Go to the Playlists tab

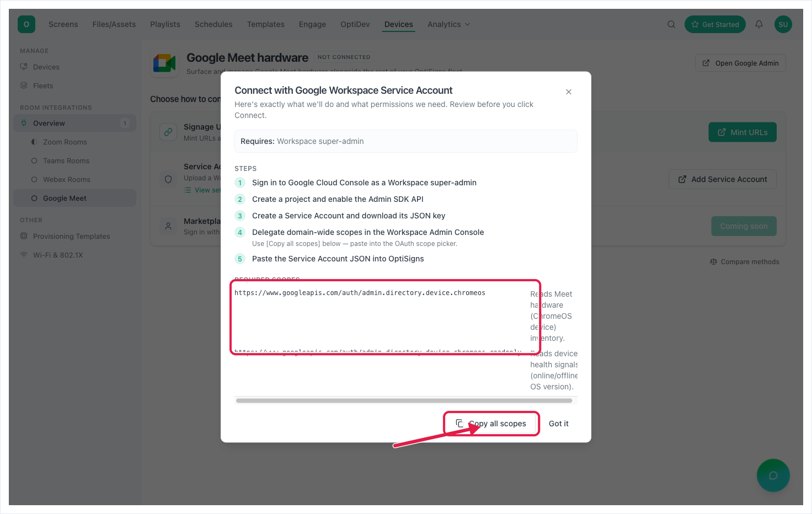165,24
